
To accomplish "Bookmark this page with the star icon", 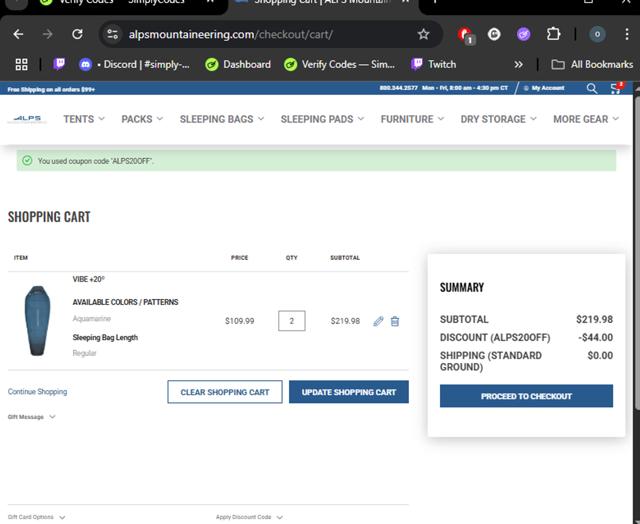I will click(x=423, y=34).
